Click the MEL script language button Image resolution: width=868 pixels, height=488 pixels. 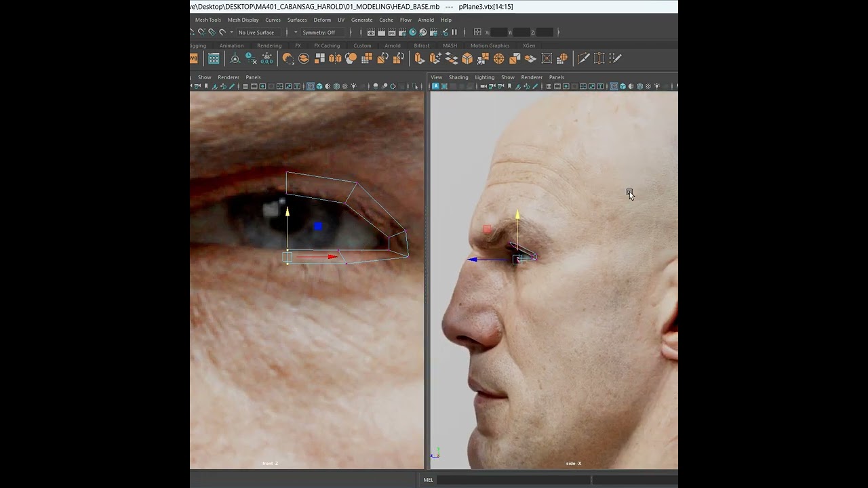pyautogui.click(x=429, y=480)
